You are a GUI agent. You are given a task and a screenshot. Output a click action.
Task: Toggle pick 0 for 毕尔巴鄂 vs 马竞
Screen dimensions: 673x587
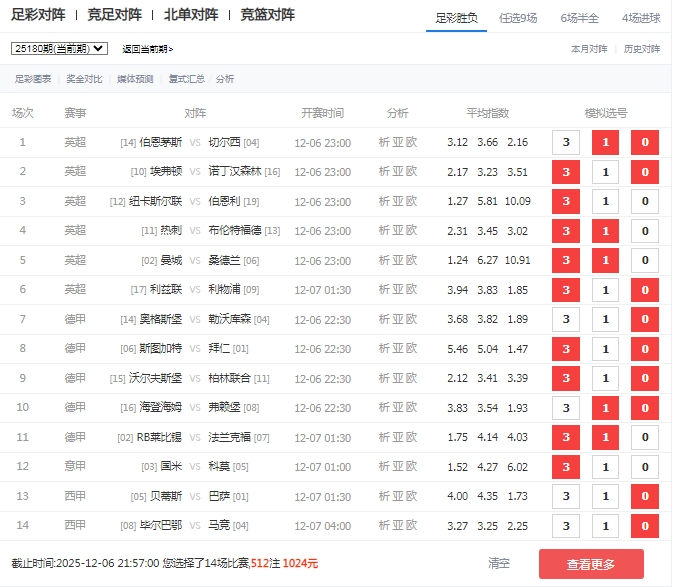[645, 526]
